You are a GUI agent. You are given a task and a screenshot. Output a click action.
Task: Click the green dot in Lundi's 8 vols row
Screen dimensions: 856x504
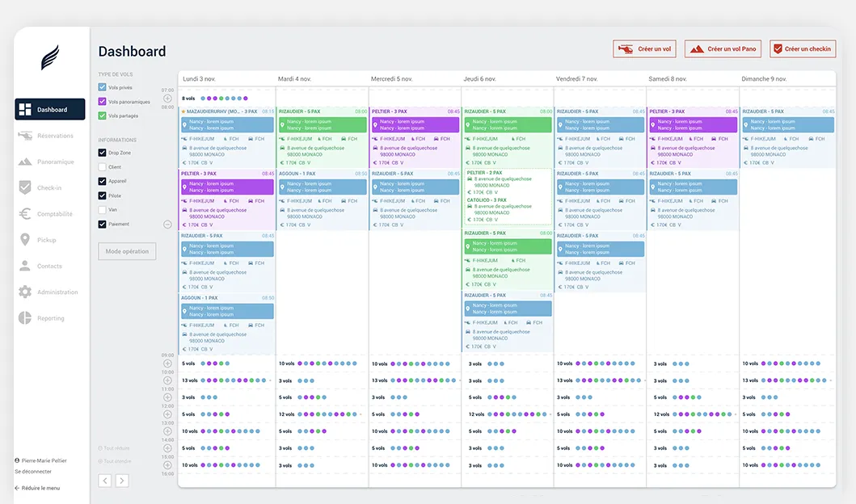coord(221,99)
